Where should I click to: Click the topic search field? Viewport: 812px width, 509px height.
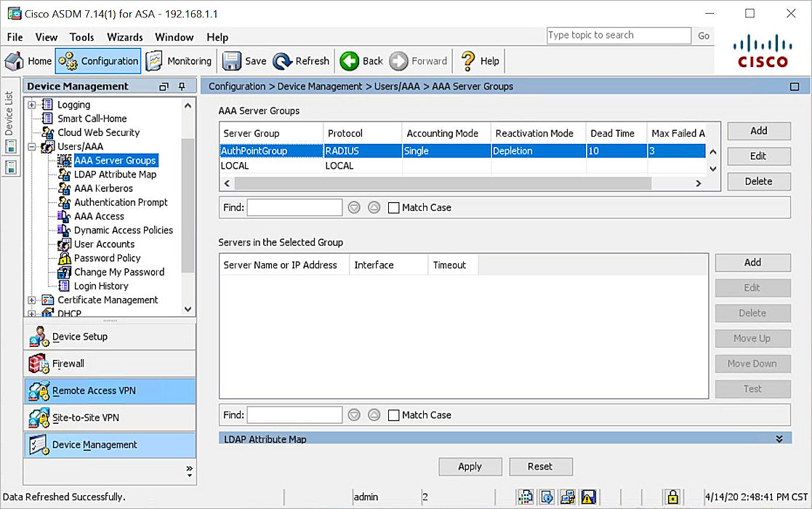click(x=619, y=35)
